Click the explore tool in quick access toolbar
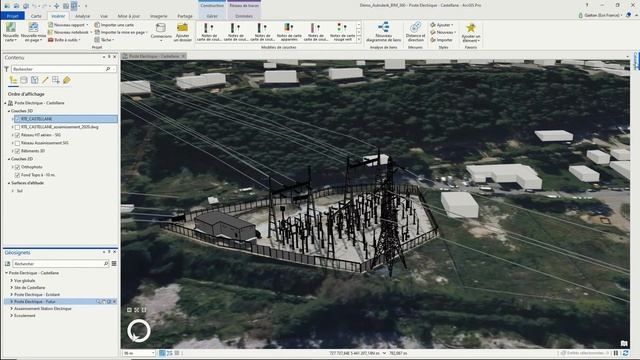The image size is (640, 360). click(x=57, y=6)
